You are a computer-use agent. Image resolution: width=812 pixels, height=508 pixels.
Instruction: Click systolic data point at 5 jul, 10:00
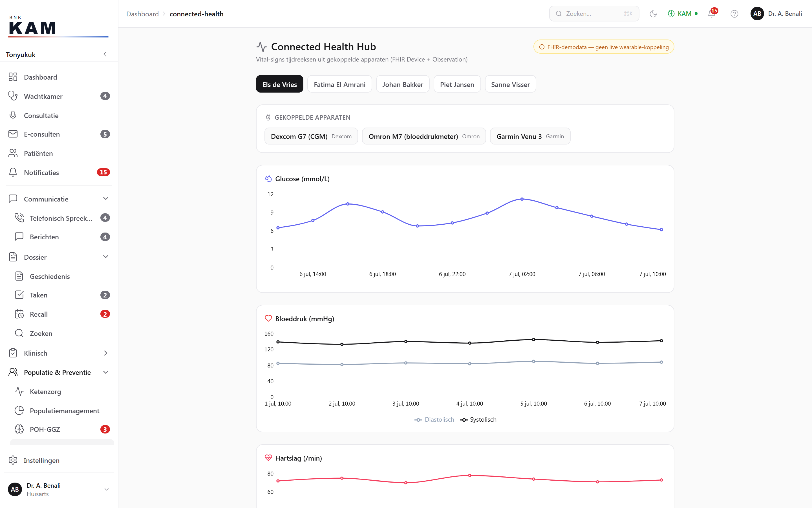click(x=533, y=339)
